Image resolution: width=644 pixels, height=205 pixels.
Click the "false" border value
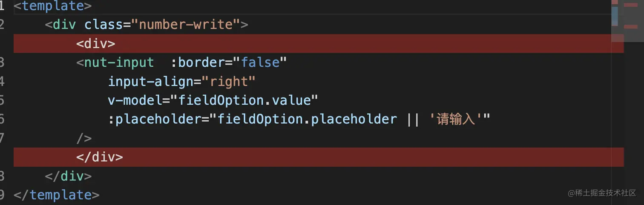(260, 63)
